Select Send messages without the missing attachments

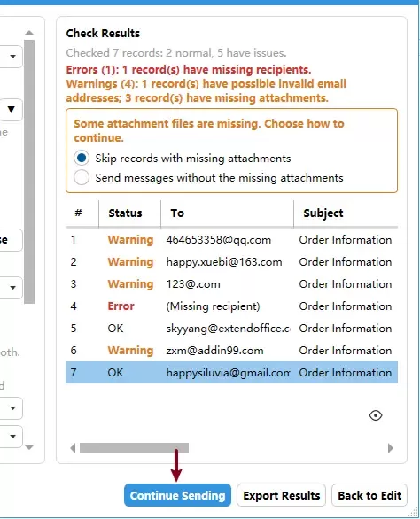[x=82, y=177]
